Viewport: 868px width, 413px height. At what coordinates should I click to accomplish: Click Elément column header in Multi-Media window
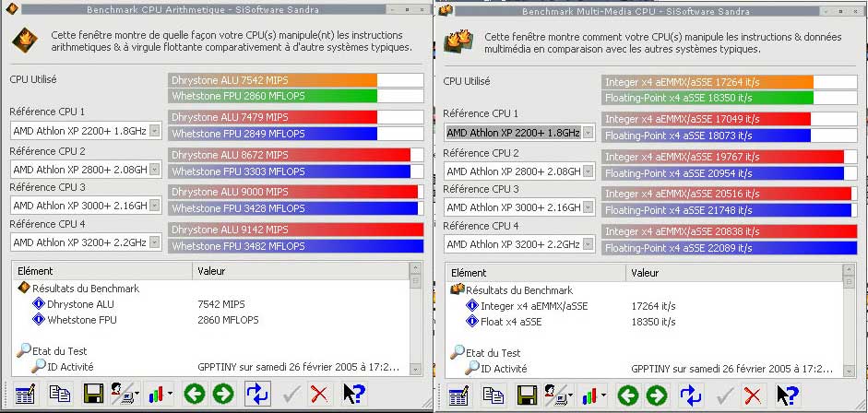[536, 273]
